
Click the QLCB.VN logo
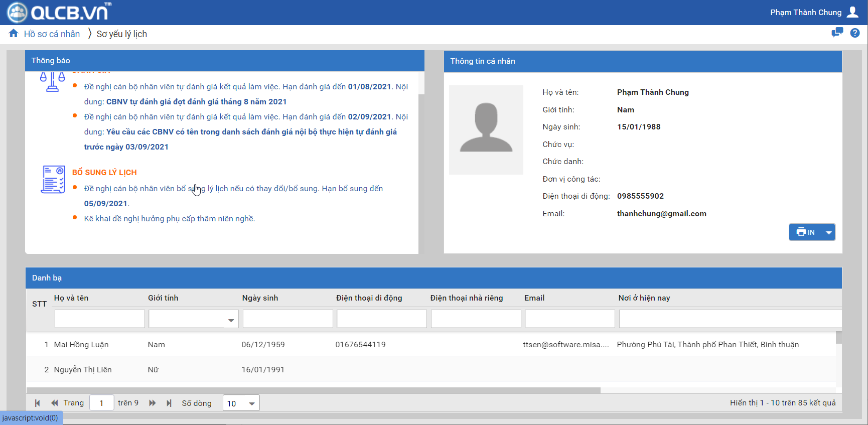tap(60, 12)
